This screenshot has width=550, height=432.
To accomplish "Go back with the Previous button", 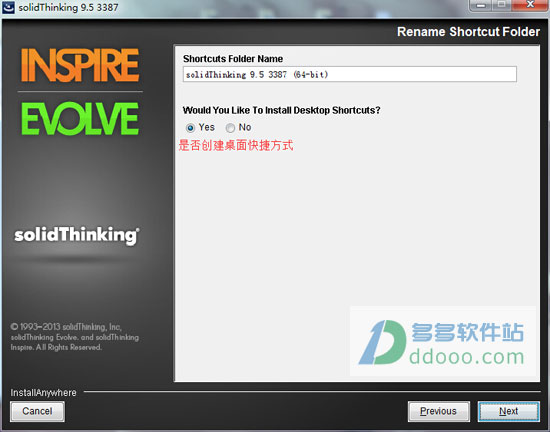I will 438,411.
